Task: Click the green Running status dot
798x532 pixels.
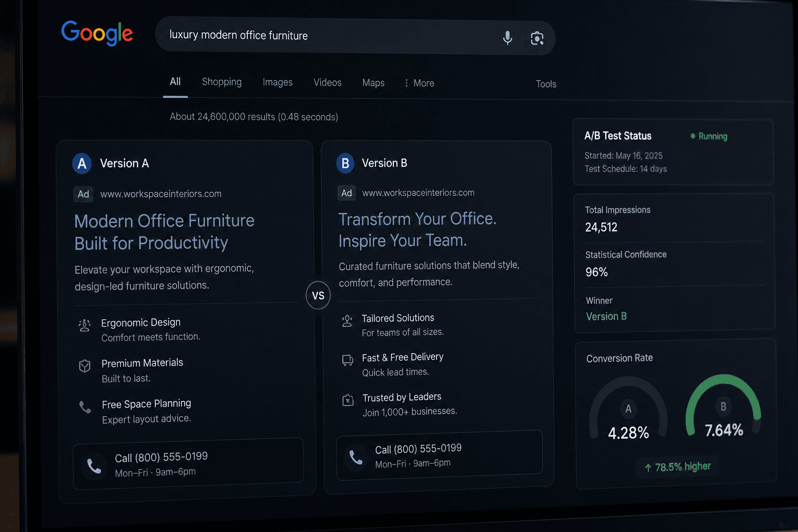Action: (693, 136)
